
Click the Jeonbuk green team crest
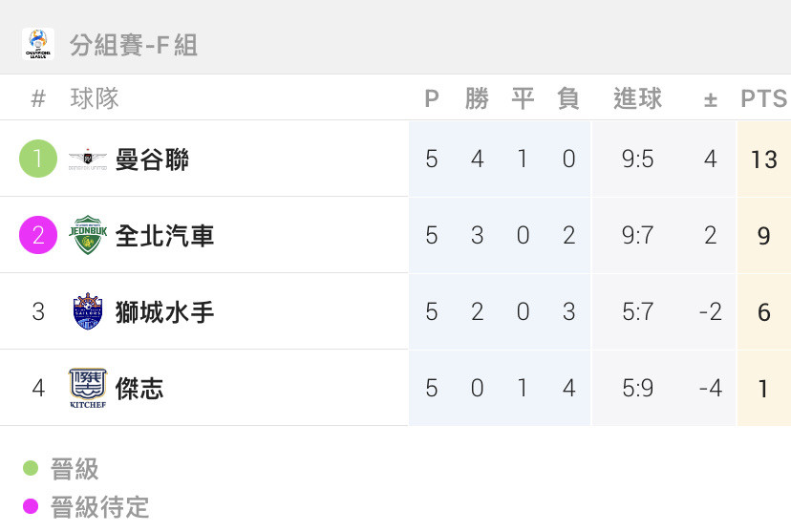88,235
